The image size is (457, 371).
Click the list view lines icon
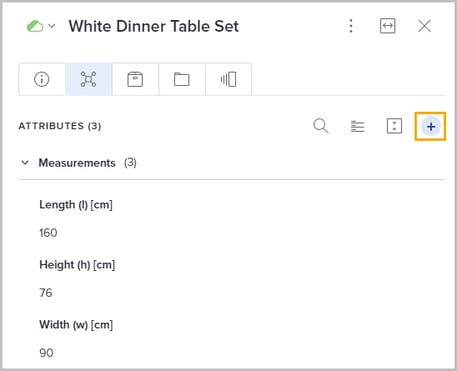[x=358, y=126]
